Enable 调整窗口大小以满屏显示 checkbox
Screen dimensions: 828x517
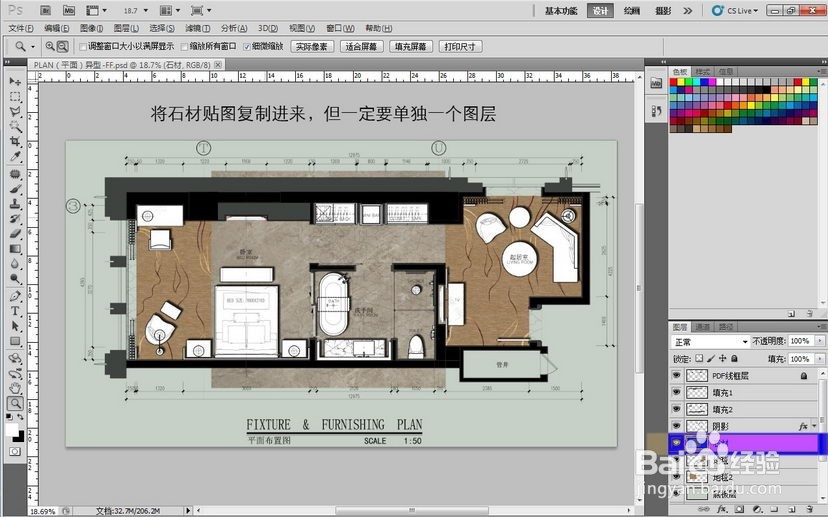(x=83, y=47)
